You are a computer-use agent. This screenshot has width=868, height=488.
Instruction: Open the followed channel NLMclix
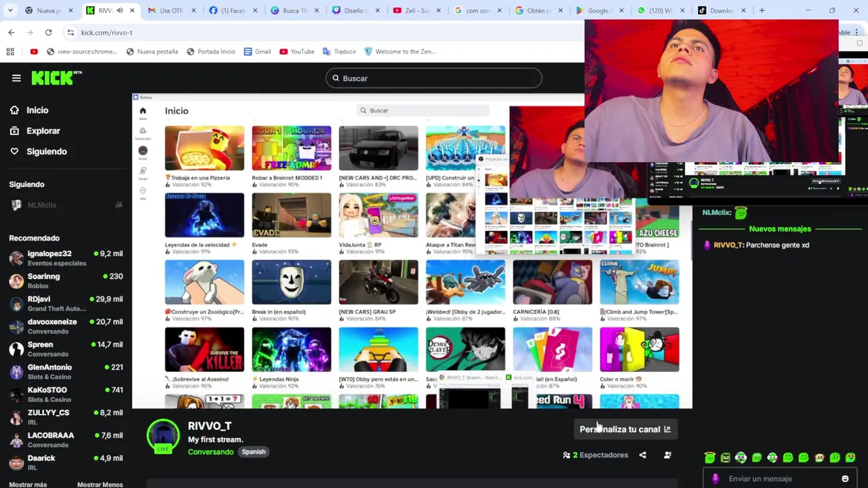pyautogui.click(x=64, y=205)
